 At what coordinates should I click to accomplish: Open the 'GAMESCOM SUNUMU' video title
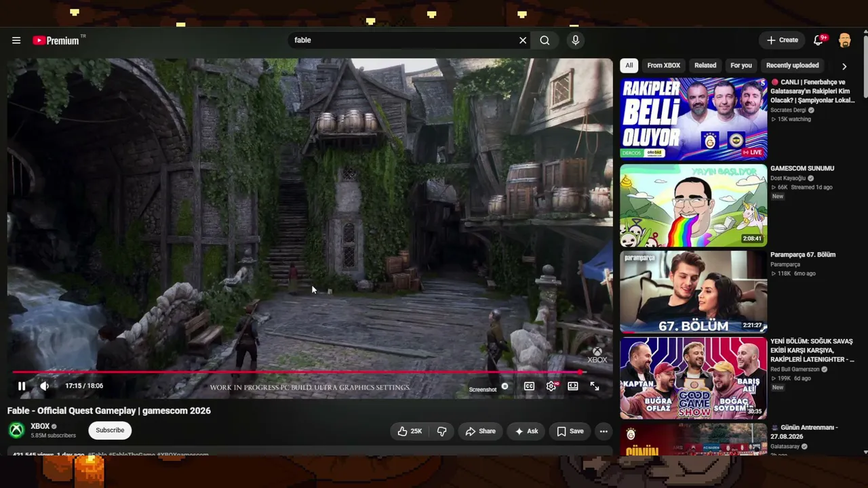pos(802,168)
